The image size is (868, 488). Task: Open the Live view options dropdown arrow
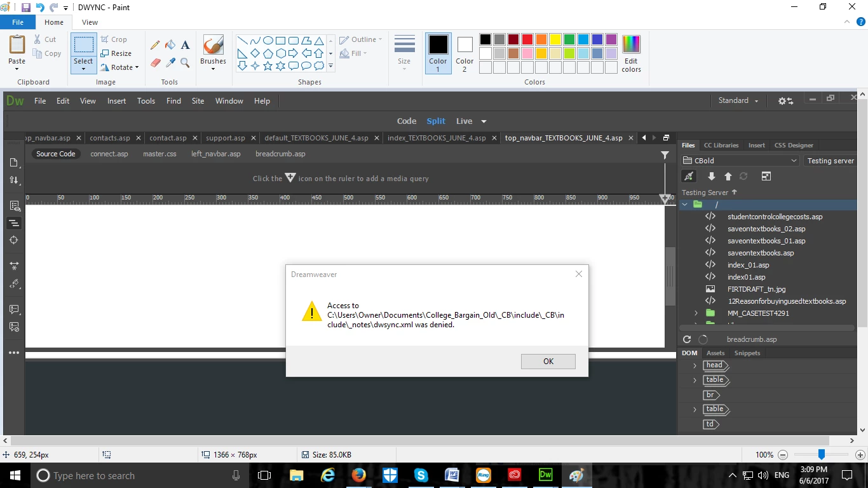(x=484, y=121)
